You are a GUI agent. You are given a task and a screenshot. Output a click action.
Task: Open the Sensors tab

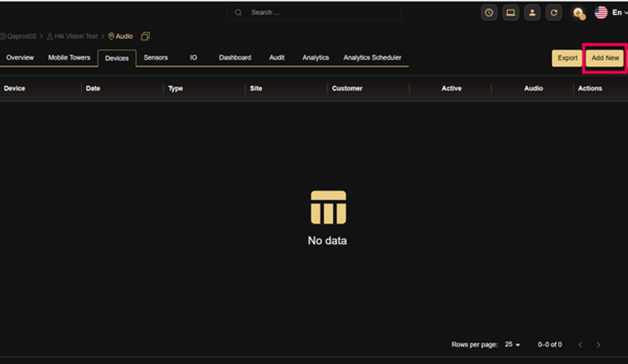(155, 58)
